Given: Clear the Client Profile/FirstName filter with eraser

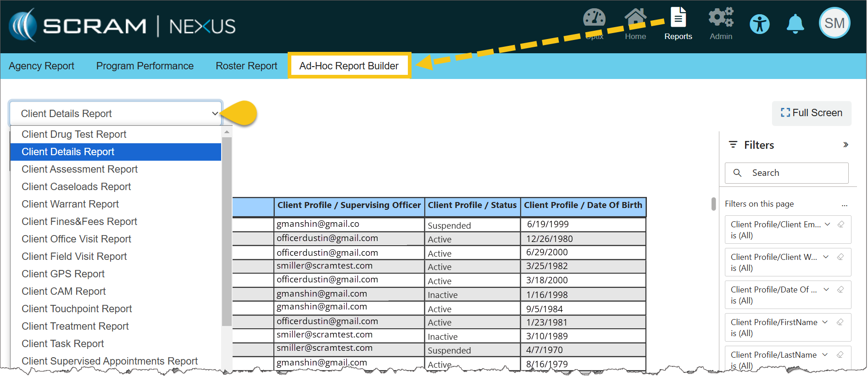Looking at the screenshot, I should [840, 322].
